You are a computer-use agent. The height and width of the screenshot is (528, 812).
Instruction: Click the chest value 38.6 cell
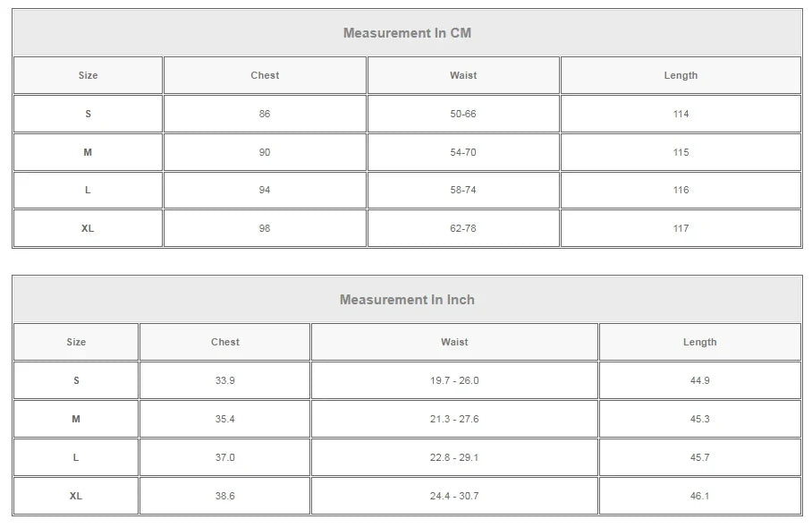[224, 496]
